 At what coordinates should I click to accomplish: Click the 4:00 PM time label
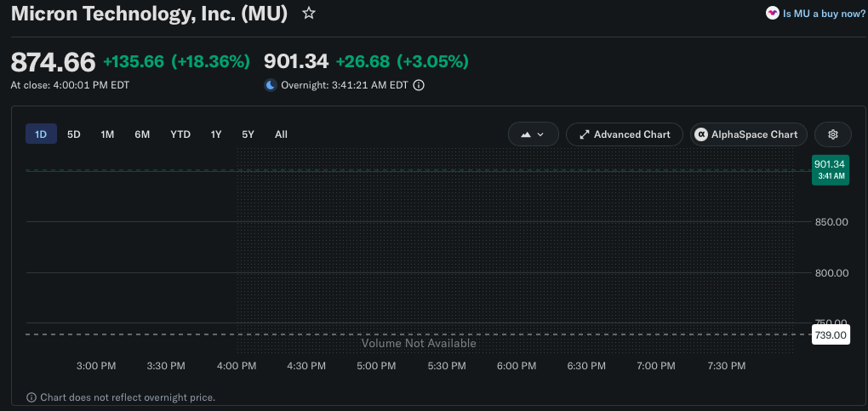coord(237,366)
